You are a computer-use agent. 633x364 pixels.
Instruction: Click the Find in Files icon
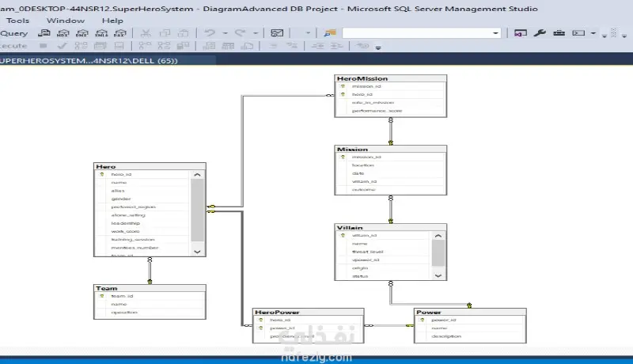point(329,34)
